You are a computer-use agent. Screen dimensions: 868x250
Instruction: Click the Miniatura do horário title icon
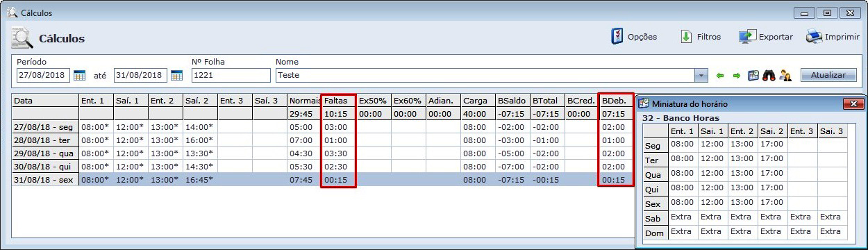(x=643, y=103)
